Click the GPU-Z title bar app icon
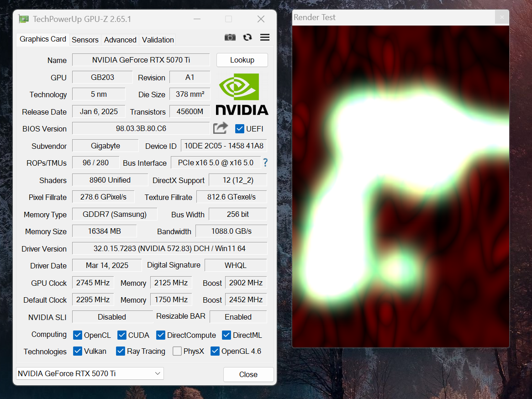This screenshot has width=532, height=399. click(24, 19)
